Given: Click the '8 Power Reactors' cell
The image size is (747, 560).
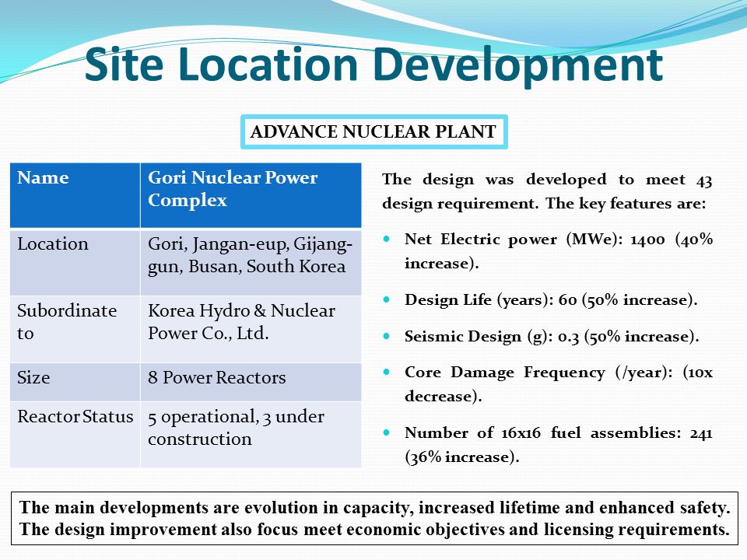Looking at the screenshot, I should [251, 382].
